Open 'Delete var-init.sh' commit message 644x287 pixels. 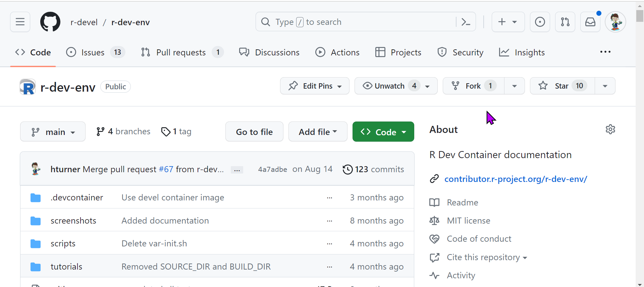(x=154, y=243)
